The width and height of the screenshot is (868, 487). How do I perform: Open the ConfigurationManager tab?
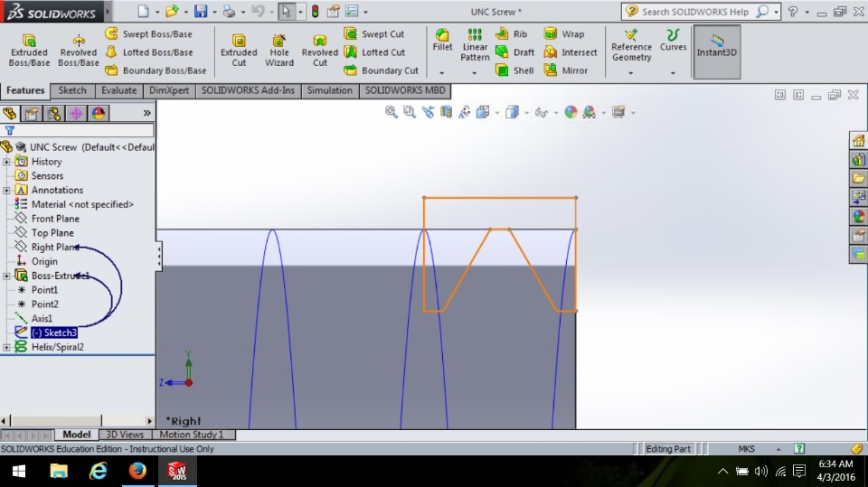point(53,114)
